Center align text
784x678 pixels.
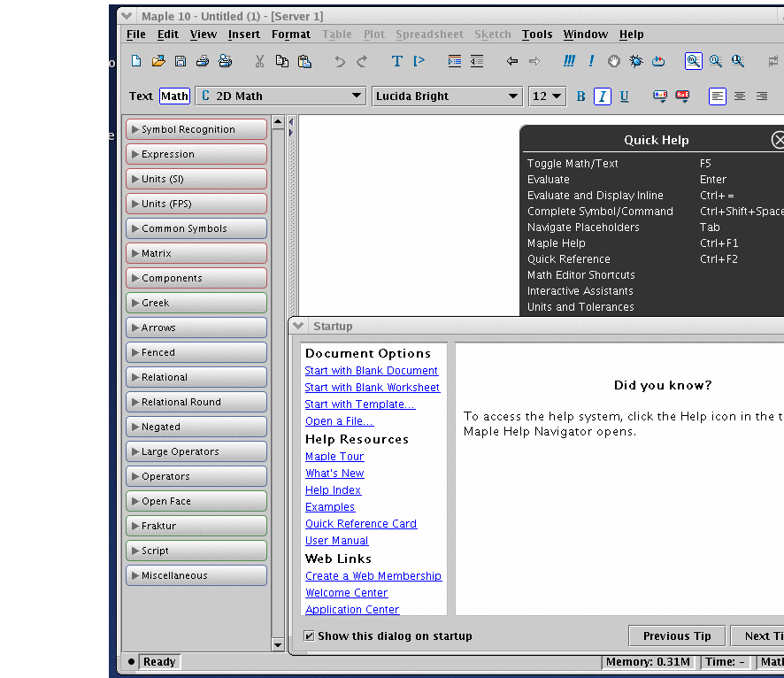(x=740, y=96)
